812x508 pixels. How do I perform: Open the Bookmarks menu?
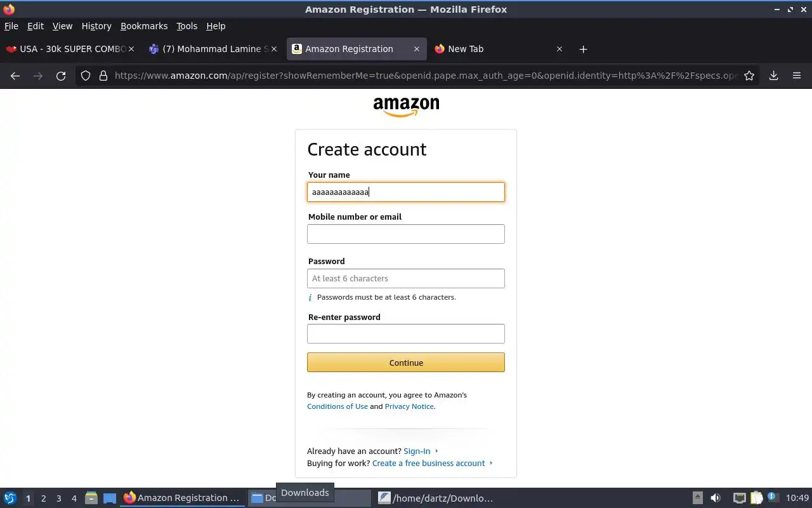tap(144, 26)
